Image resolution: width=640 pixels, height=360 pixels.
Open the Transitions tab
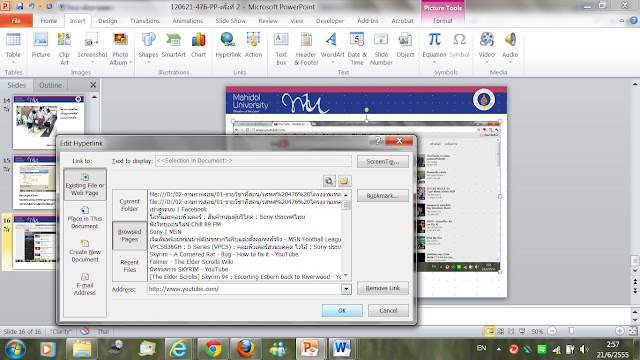click(x=145, y=20)
